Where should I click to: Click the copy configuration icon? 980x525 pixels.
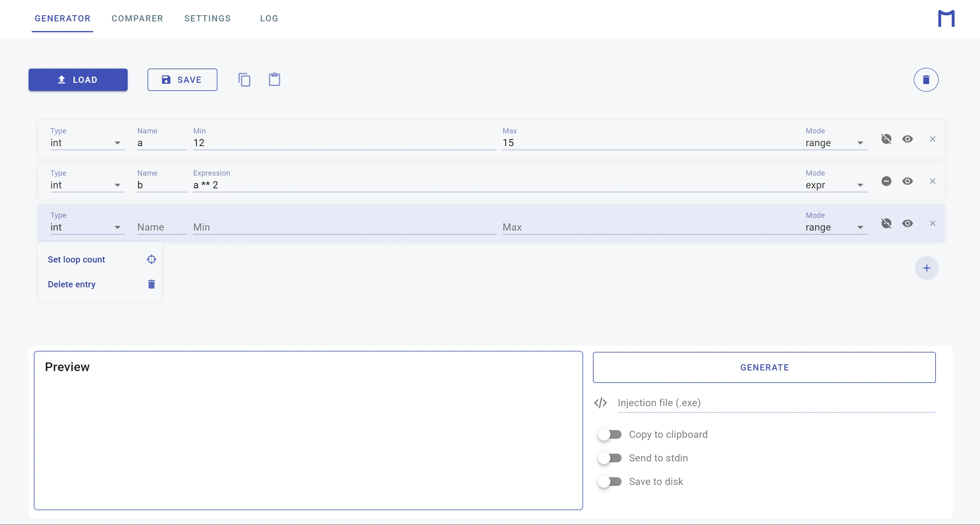(x=244, y=80)
